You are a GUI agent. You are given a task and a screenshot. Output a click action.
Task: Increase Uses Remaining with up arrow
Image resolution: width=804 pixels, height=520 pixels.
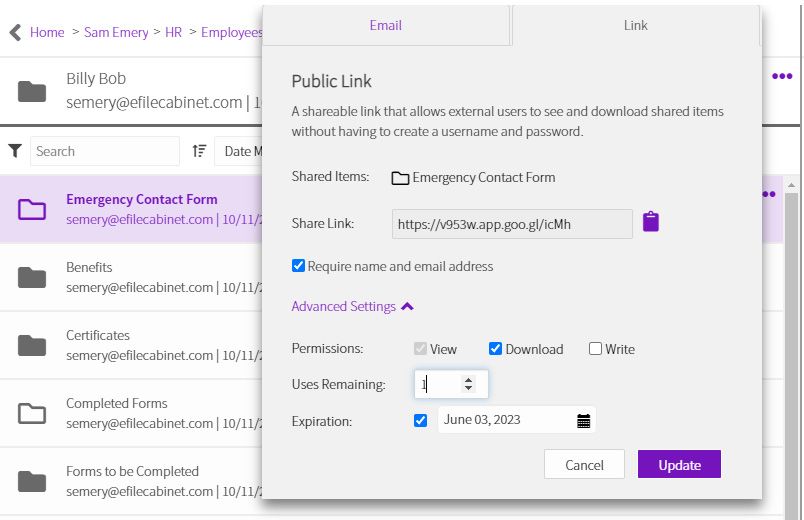(x=468, y=379)
